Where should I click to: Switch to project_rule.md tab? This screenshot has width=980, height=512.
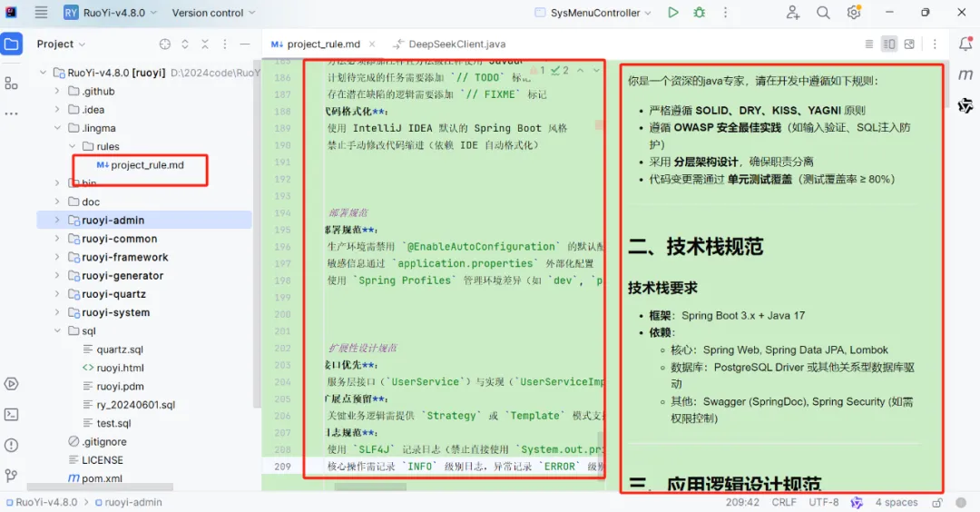[x=317, y=44]
